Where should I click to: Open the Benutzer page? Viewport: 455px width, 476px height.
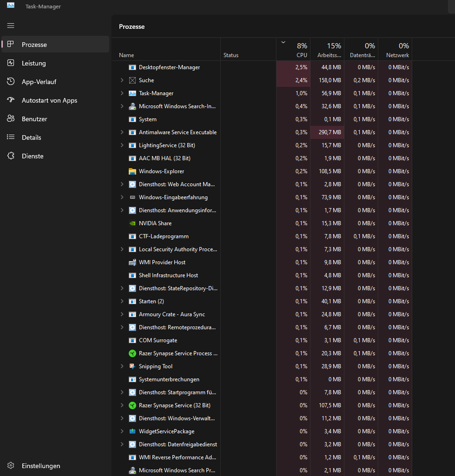(55, 119)
